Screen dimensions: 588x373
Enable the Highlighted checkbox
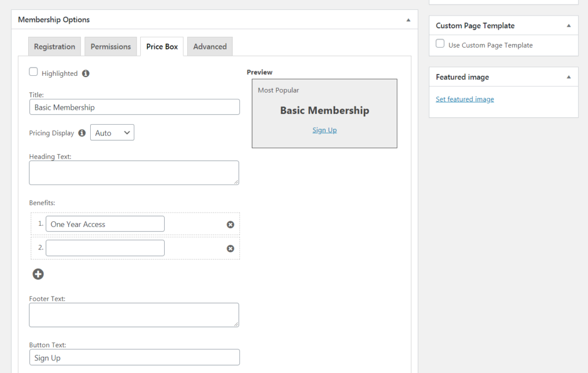(x=34, y=72)
